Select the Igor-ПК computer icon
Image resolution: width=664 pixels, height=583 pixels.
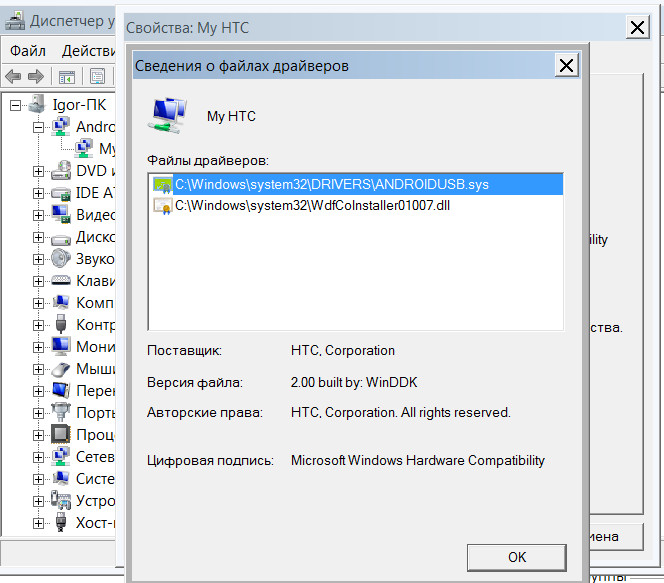[37, 103]
